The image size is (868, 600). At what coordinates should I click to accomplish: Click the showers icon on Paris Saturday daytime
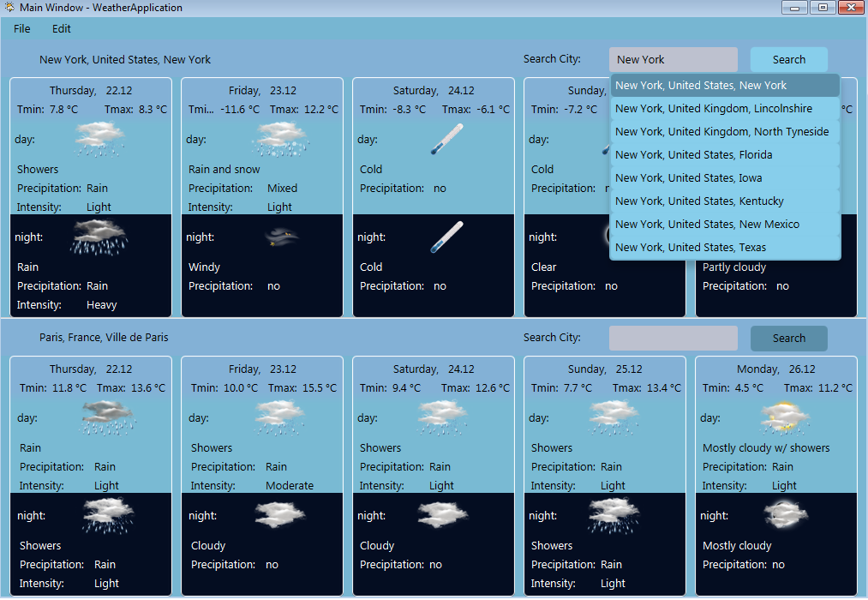[442, 417]
